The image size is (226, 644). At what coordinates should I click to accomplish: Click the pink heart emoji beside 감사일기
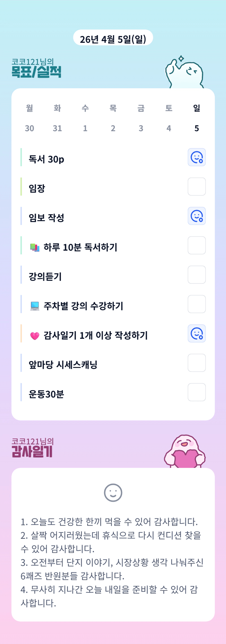[x=35, y=336]
